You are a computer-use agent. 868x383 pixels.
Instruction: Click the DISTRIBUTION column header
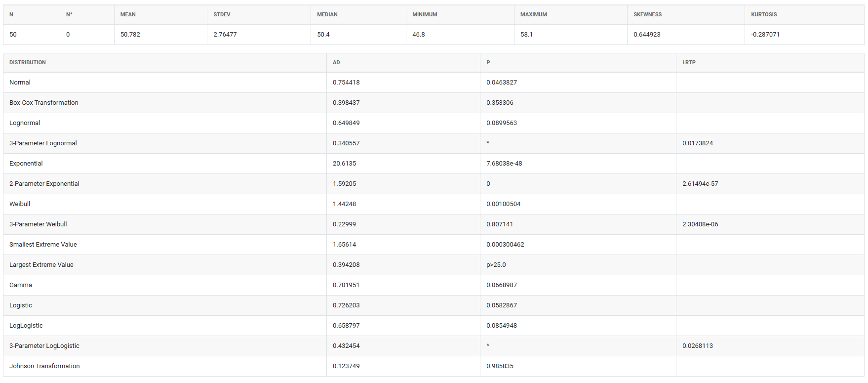(28, 62)
